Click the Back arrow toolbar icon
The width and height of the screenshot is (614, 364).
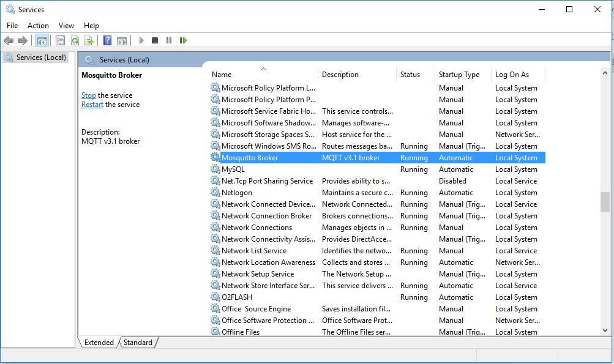9,41
